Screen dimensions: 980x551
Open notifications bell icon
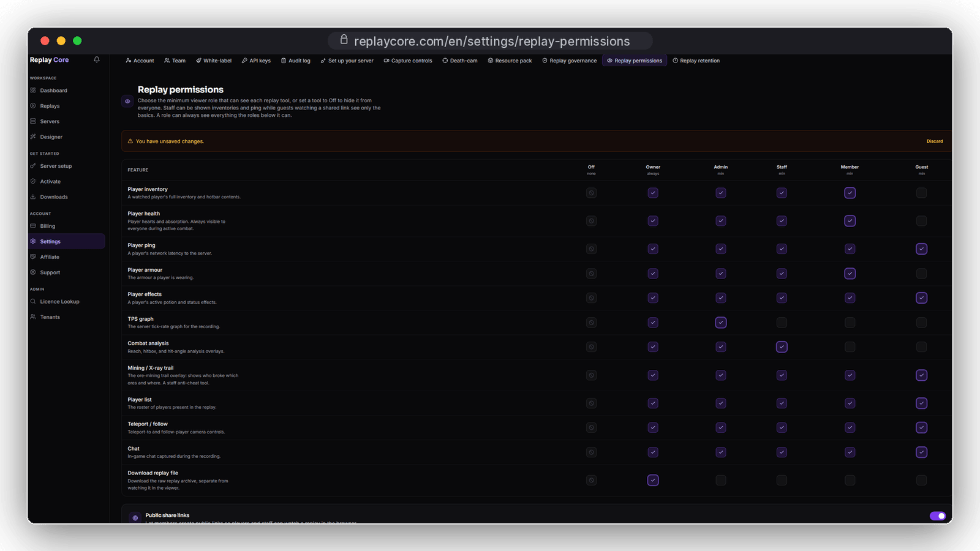point(97,59)
